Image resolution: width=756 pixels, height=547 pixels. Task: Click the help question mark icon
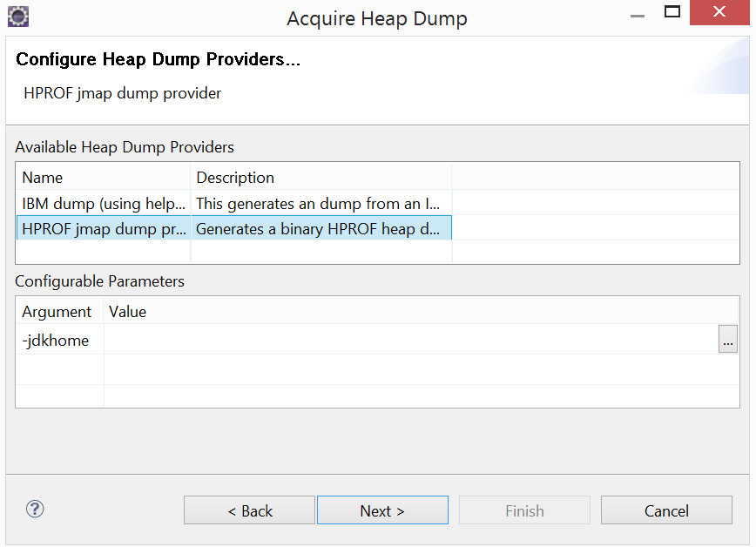coord(35,509)
